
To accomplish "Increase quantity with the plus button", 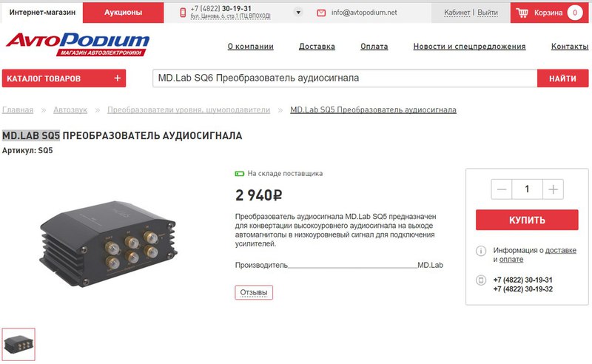I will tap(553, 189).
